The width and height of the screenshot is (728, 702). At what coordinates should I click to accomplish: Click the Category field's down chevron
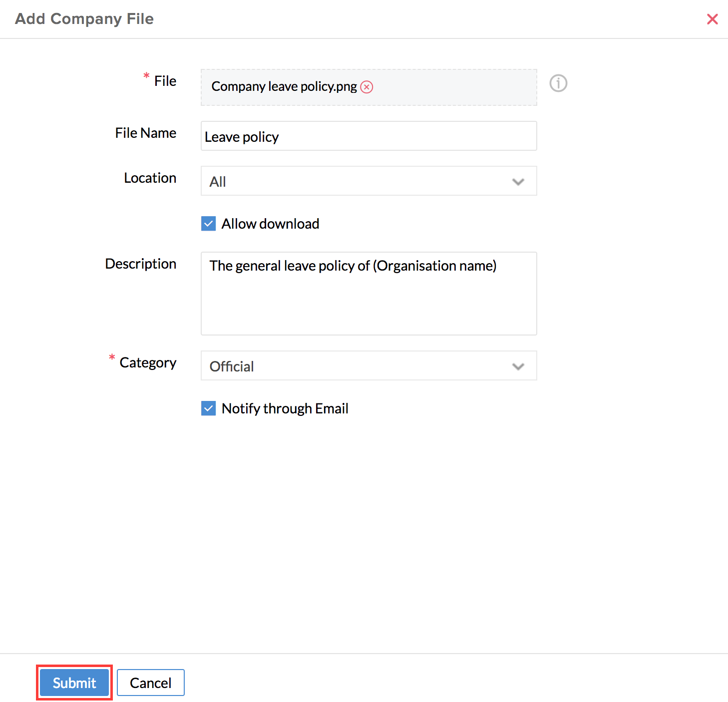pos(518,366)
